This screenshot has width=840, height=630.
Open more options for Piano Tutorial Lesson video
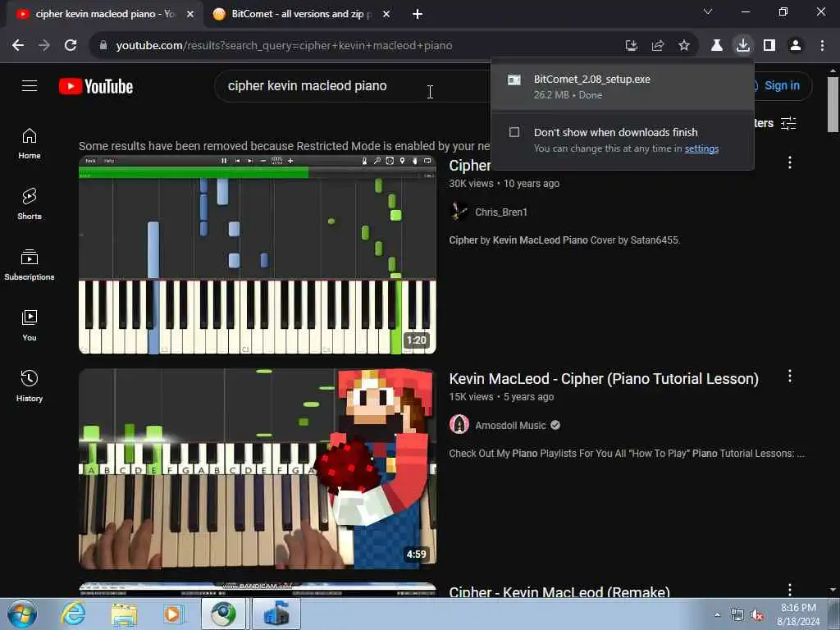[x=790, y=376]
